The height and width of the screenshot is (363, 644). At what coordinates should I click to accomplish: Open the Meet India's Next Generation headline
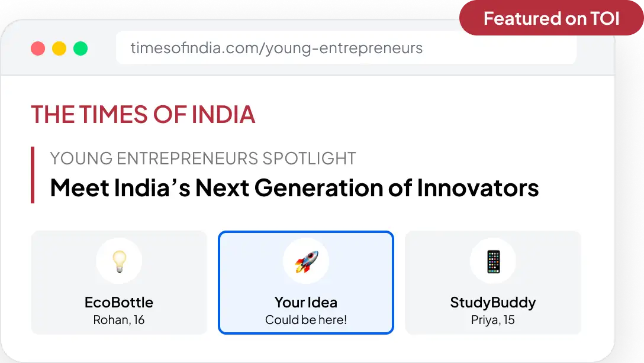[294, 188]
